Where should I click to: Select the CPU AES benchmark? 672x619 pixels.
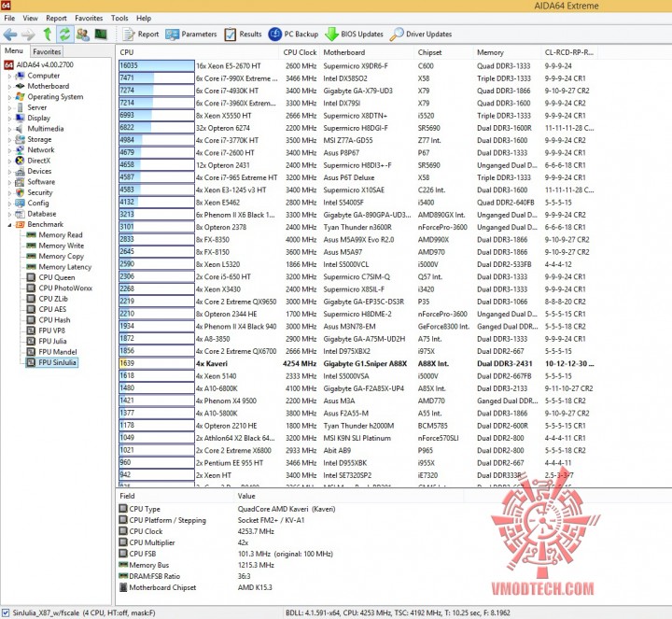[x=52, y=309]
